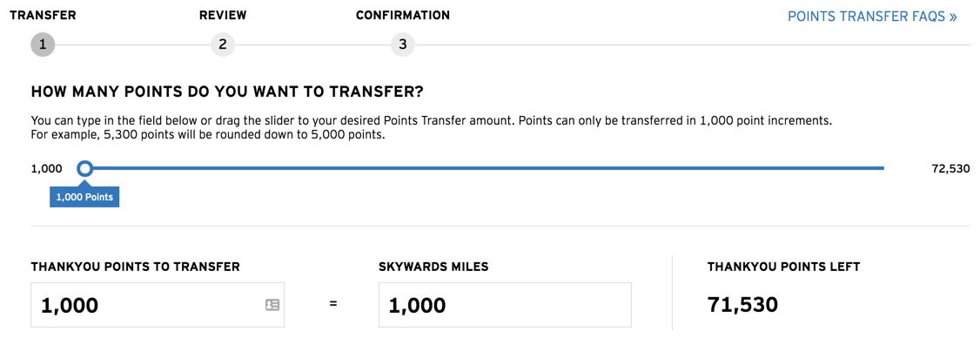This screenshot has height=359, width=980.
Task: Click the contact card icon in points field
Action: [272, 305]
